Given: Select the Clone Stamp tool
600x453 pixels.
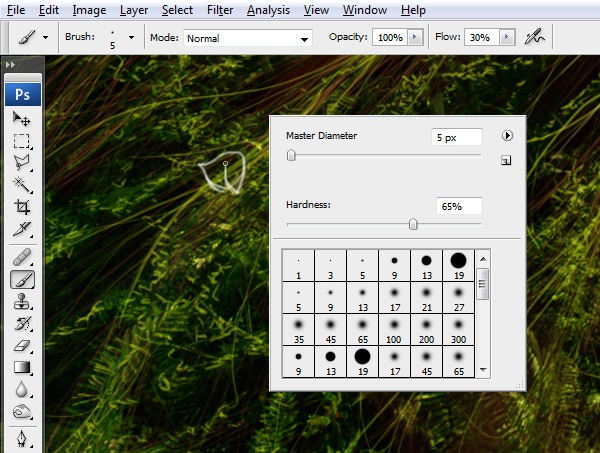Looking at the screenshot, I should pos(22,301).
